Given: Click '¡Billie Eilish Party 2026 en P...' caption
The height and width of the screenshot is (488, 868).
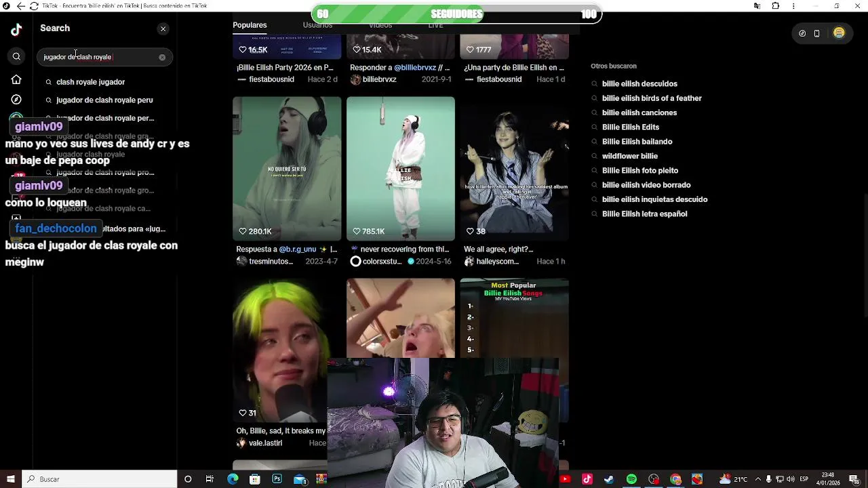Looking at the screenshot, I should click(285, 68).
